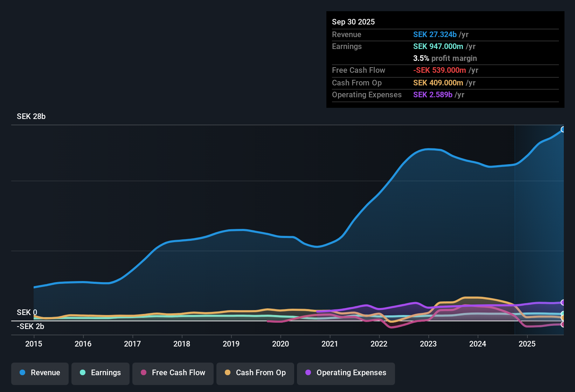
Task: Click the Operating Expenses label in tooltip
Action: click(367, 95)
